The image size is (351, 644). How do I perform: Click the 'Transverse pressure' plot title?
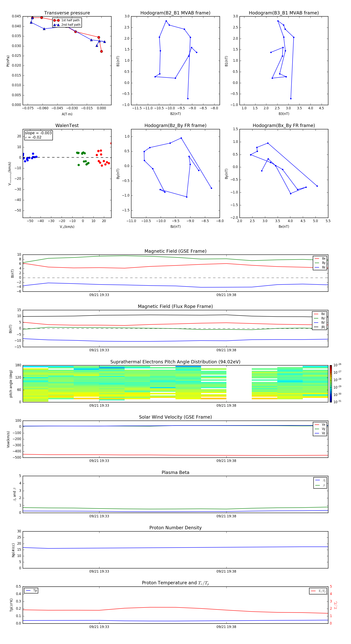(x=67, y=13)
